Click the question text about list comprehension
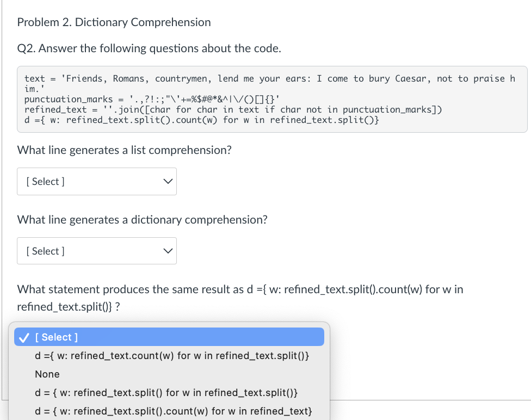The height and width of the screenshot is (420, 531). point(124,150)
